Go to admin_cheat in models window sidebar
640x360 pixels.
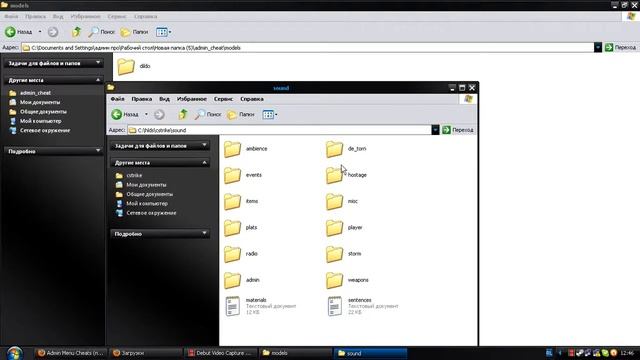pos(30,93)
